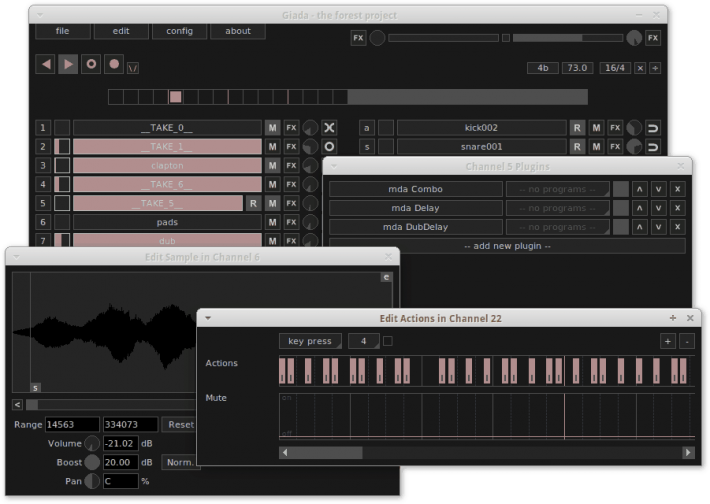Click the __TAKE_1__ channel sample button
The image size is (710, 504).
(x=167, y=147)
